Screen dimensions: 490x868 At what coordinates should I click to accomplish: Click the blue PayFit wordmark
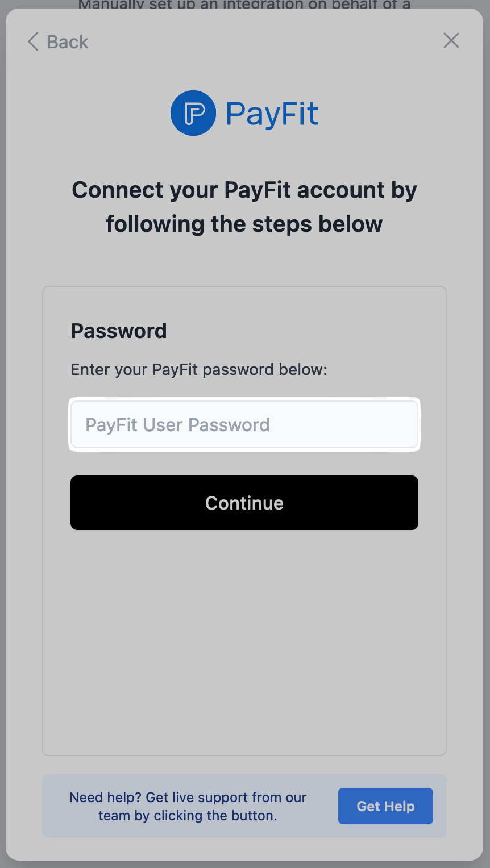point(272,114)
